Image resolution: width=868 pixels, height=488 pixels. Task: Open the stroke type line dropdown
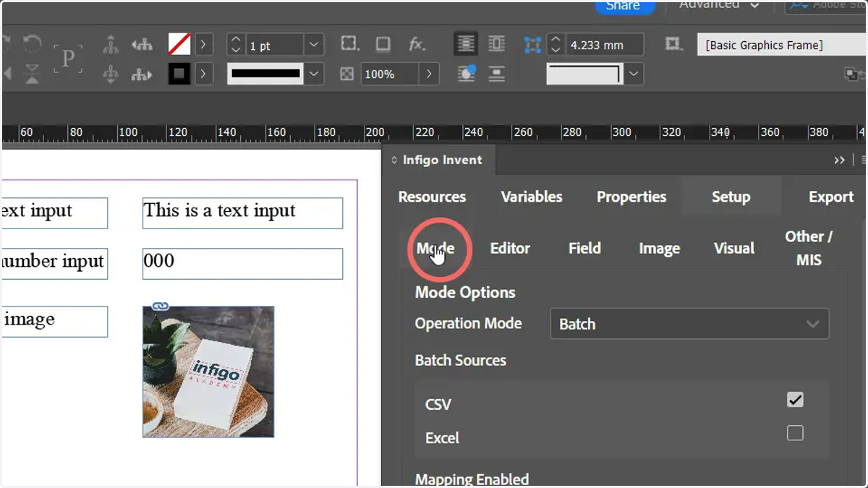314,74
